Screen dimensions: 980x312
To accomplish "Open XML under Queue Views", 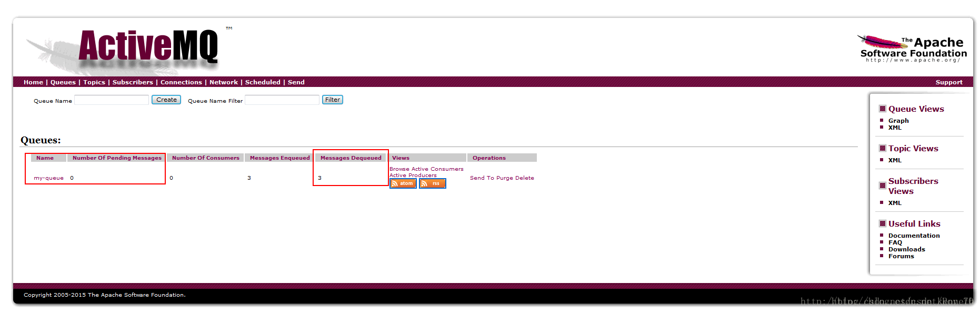I will [895, 128].
